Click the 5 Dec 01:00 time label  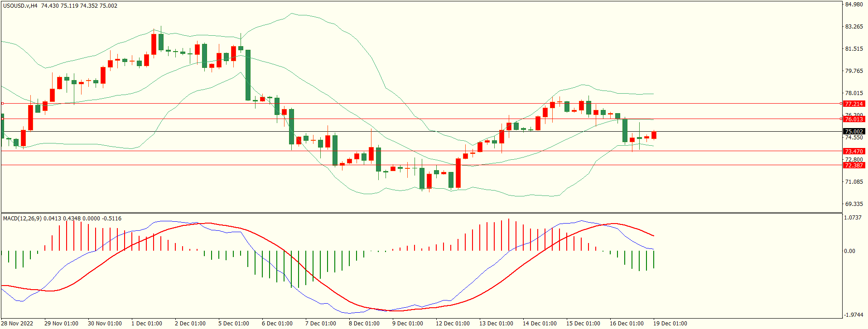[233, 324]
